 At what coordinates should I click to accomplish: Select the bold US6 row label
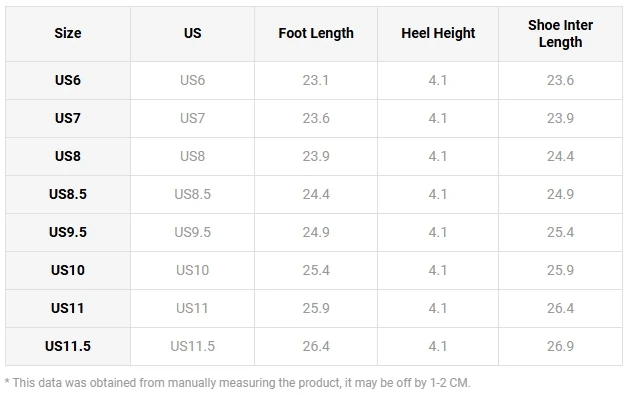(68, 80)
